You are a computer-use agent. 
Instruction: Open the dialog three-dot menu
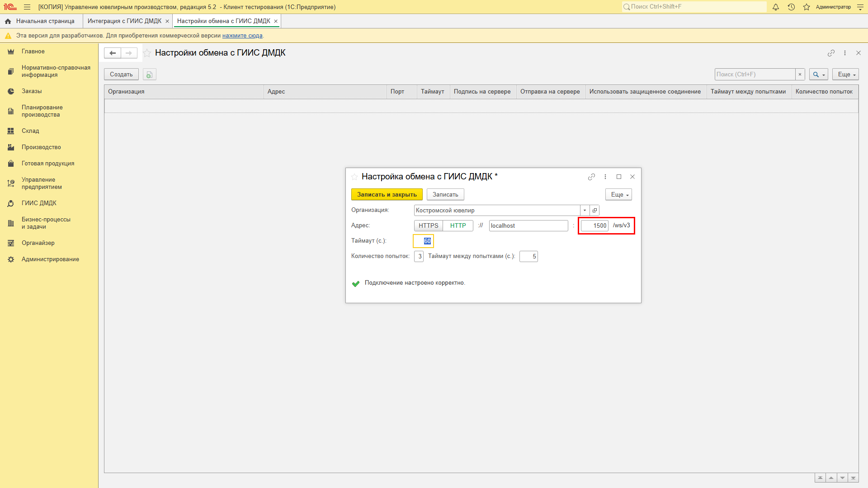click(605, 177)
